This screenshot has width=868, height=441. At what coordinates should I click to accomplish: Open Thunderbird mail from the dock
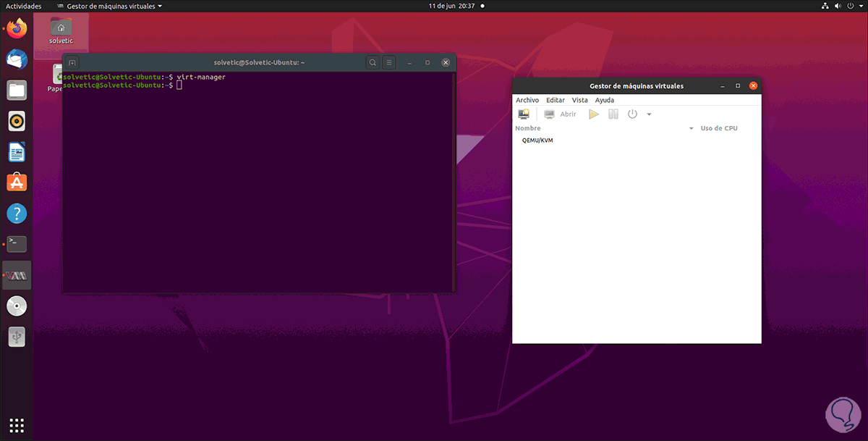17,59
